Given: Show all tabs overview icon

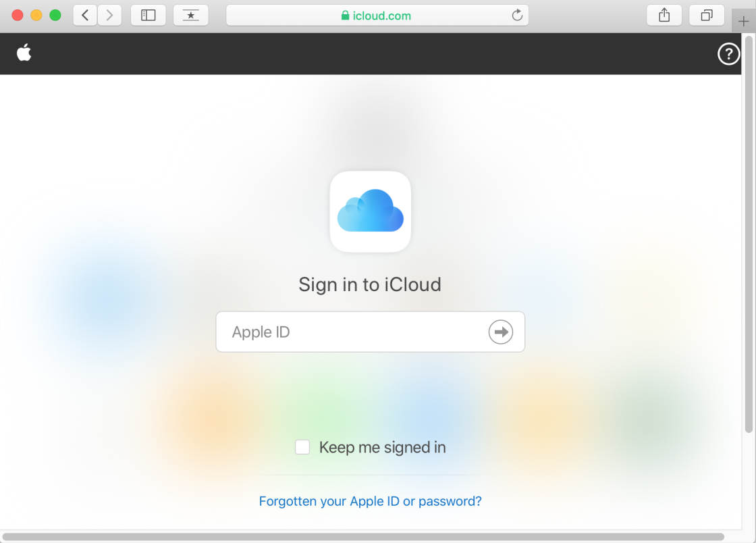Looking at the screenshot, I should pyautogui.click(x=706, y=16).
